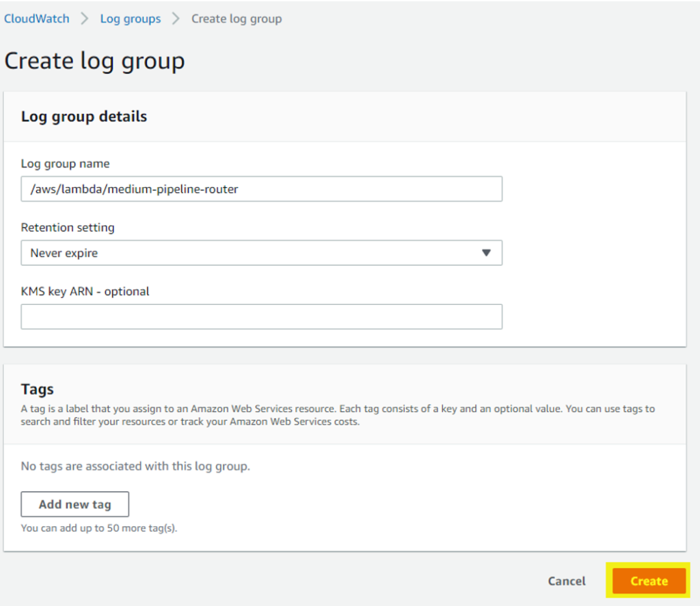Click the KMS key ARN input field
The image size is (700, 606).
coord(262,316)
